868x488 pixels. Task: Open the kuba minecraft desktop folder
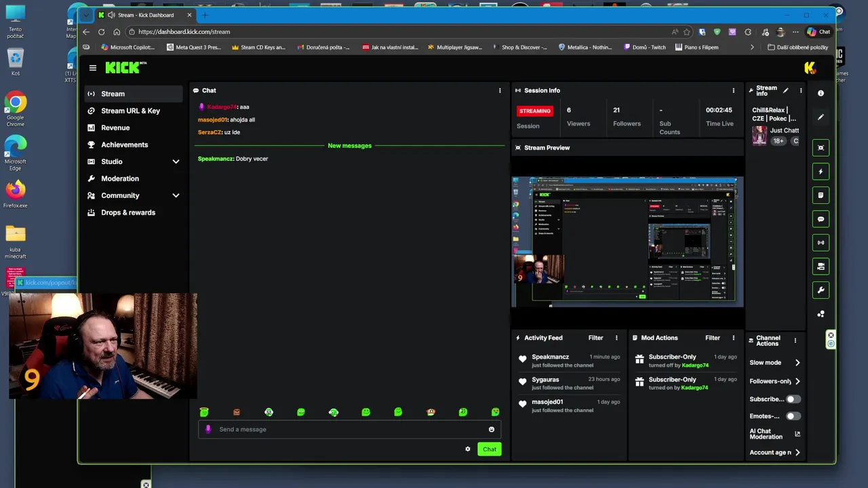15,243
